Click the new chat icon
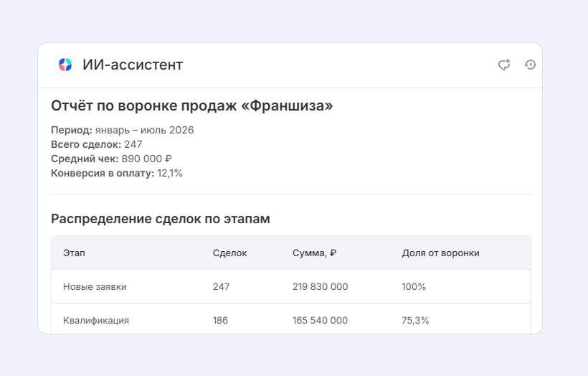Image resolution: width=588 pixels, height=376 pixels. 504,65
